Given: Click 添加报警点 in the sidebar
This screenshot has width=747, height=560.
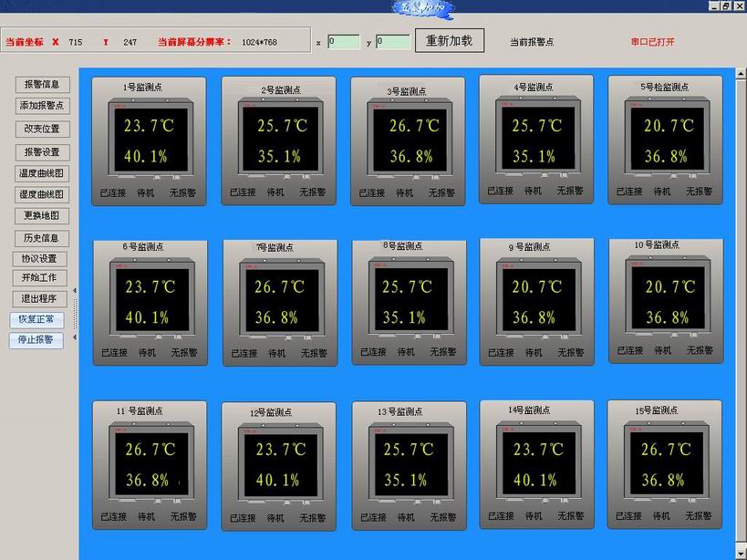Looking at the screenshot, I should (42, 106).
